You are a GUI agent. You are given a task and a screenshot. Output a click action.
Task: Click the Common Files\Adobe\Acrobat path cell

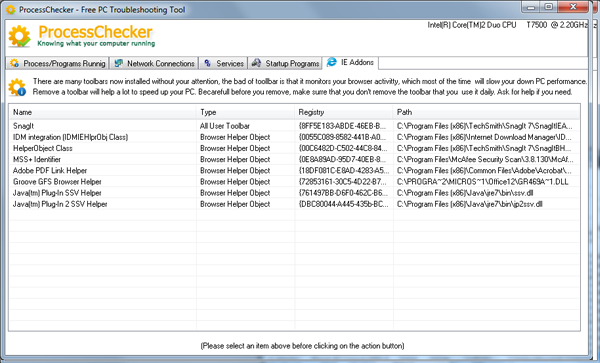pyautogui.click(x=484, y=170)
